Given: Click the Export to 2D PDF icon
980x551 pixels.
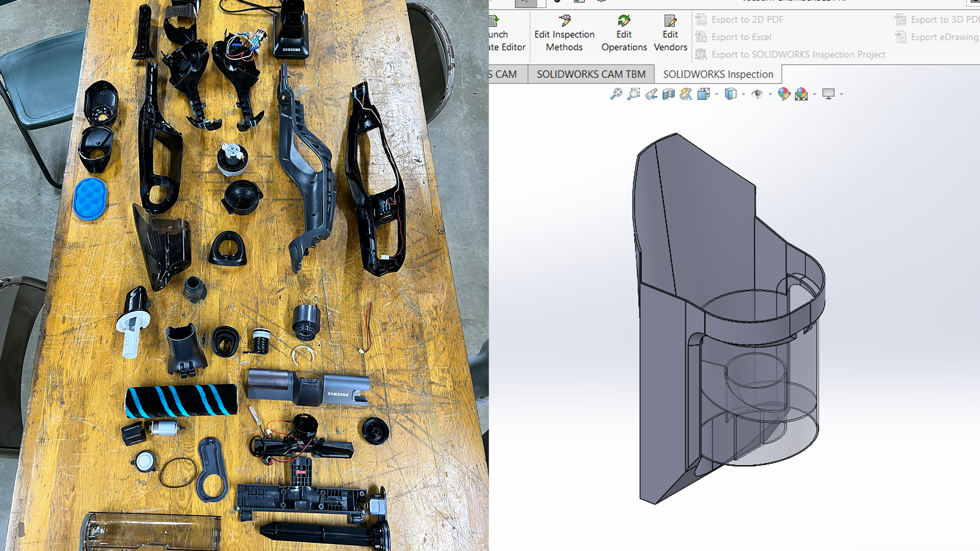Looking at the screenshot, I should (x=701, y=20).
